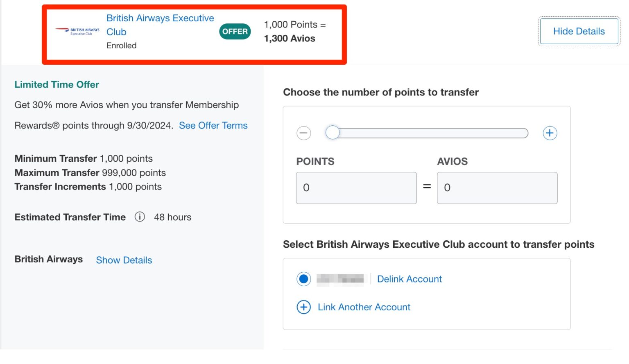Click inside the AVIOS input field
Image resolution: width=629 pixels, height=364 pixels.
click(497, 188)
